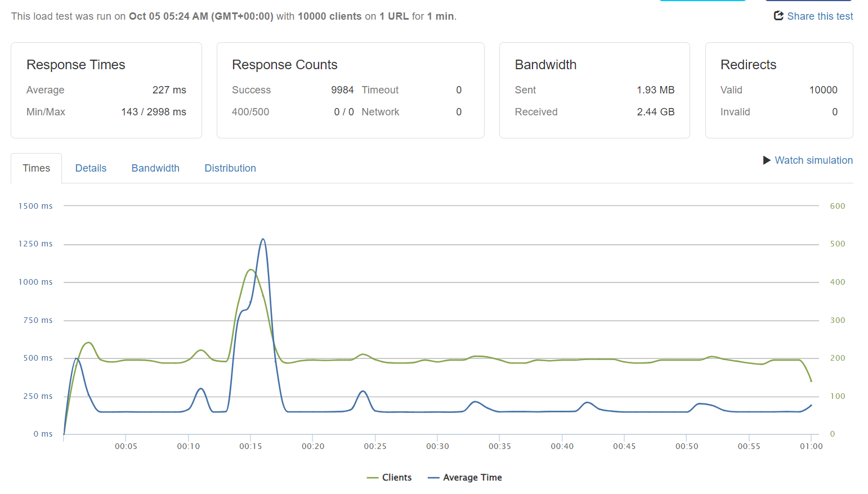Select the 143 / 2998 ms value
This screenshot has height=494, width=868.
(x=154, y=112)
